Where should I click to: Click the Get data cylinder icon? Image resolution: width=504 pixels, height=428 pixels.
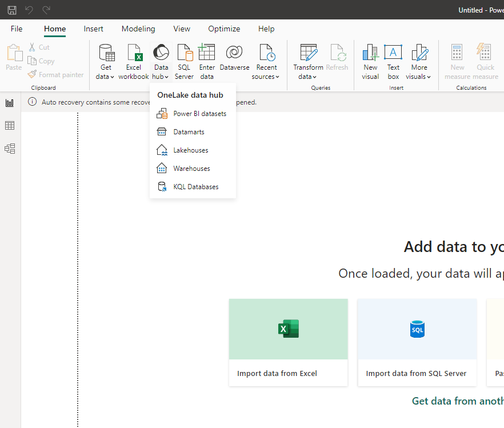click(x=106, y=53)
